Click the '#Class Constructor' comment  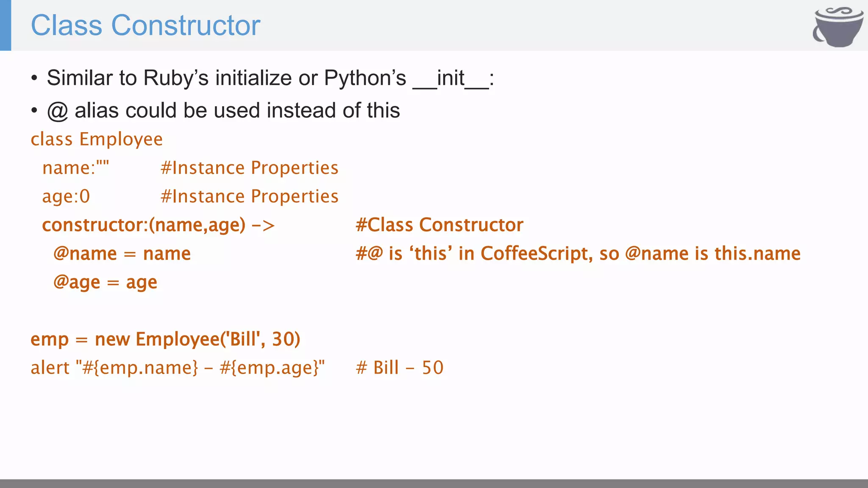coord(440,225)
